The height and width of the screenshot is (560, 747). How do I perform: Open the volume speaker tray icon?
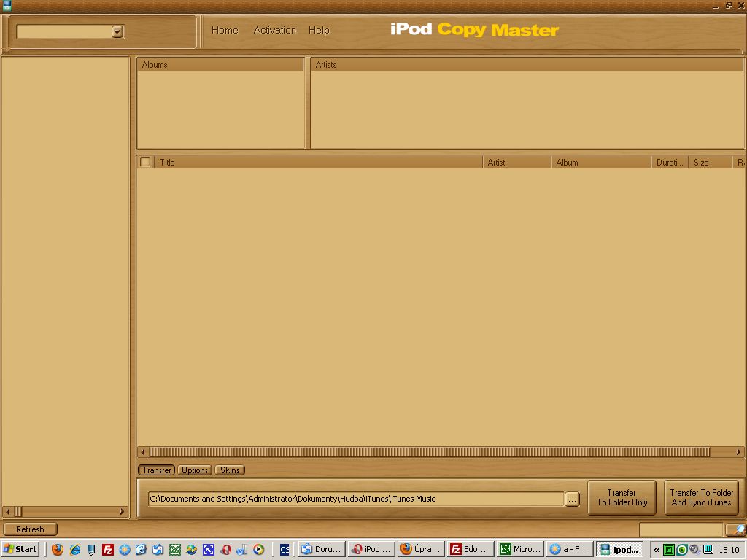[694, 550]
